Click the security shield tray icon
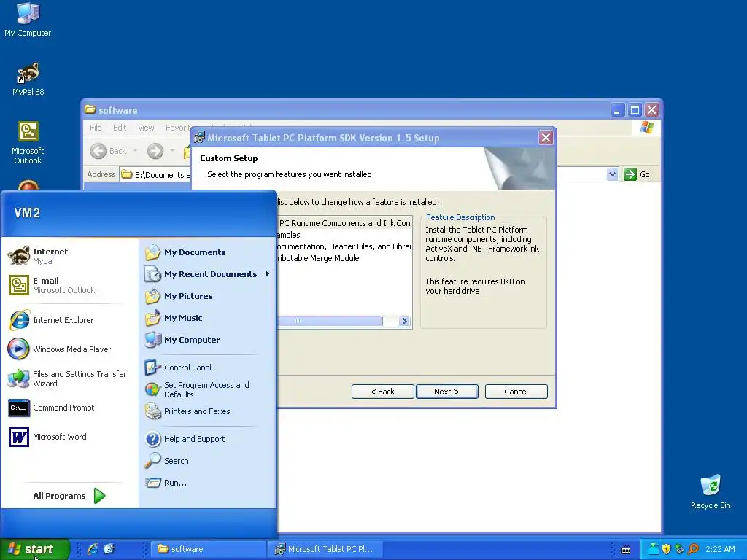This screenshot has width=747, height=560. tap(667, 549)
